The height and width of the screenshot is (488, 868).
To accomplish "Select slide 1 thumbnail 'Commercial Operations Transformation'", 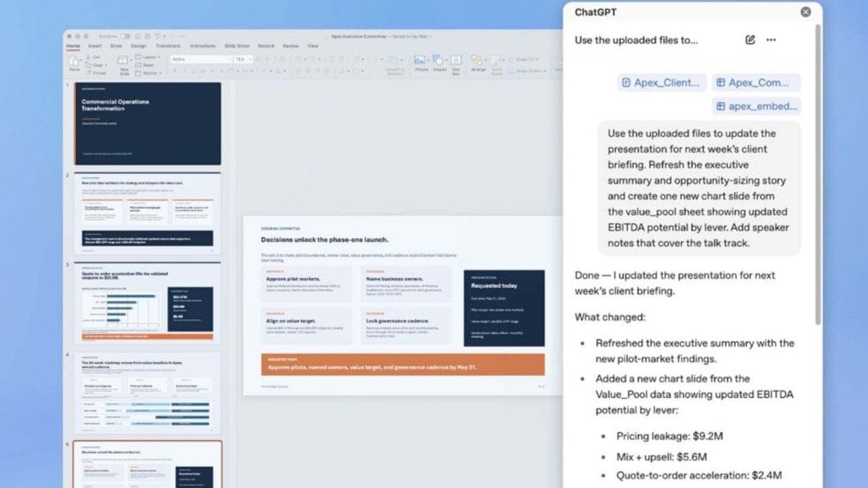I will tap(147, 123).
